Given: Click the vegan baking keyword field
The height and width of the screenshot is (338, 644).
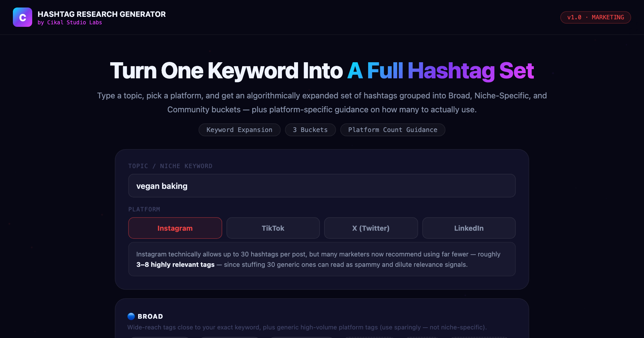Looking at the screenshot, I should pos(322,186).
